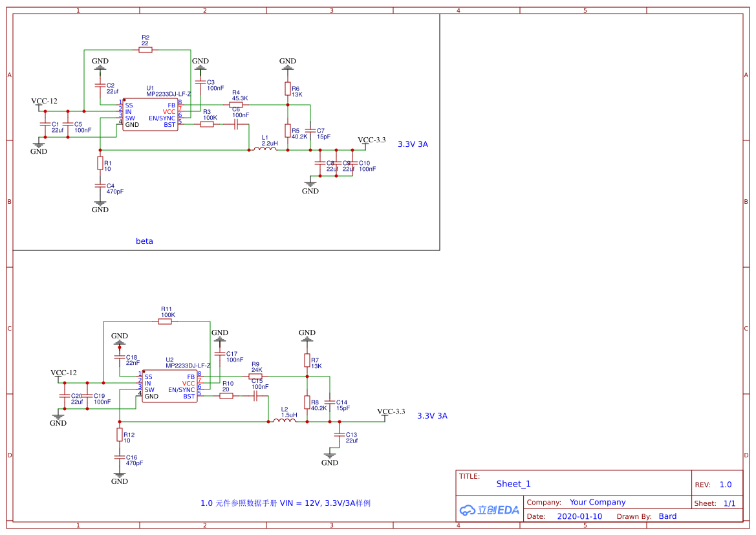The height and width of the screenshot is (535, 756).
Task: Select the R2 22 resistor label
Action: coord(146,41)
